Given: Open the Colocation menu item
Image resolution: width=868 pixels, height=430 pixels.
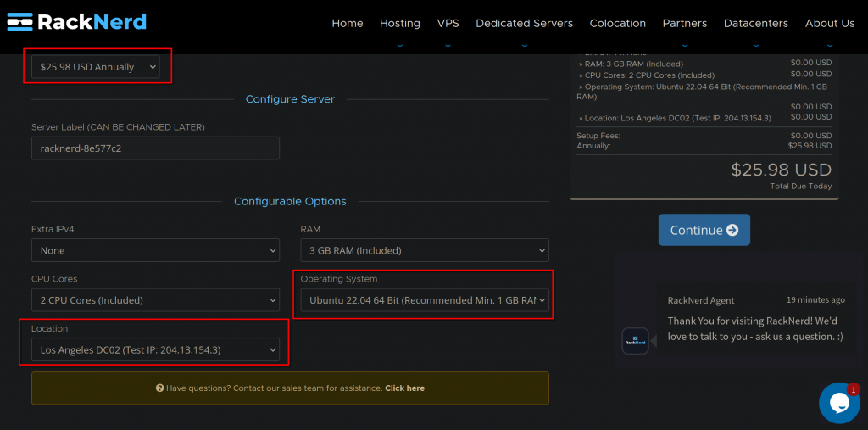Looking at the screenshot, I should pyautogui.click(x=617, y=23).
